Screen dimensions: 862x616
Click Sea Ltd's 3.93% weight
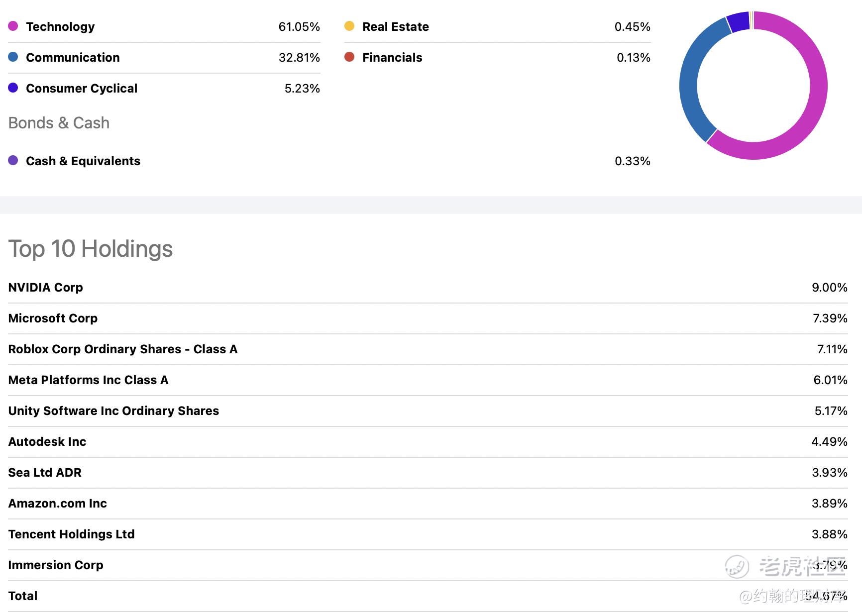click(830, 472)
